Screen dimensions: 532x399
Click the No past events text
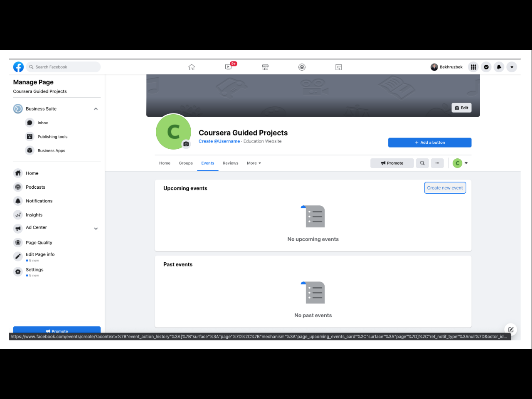pyautogui.click(x=313, y=315)
